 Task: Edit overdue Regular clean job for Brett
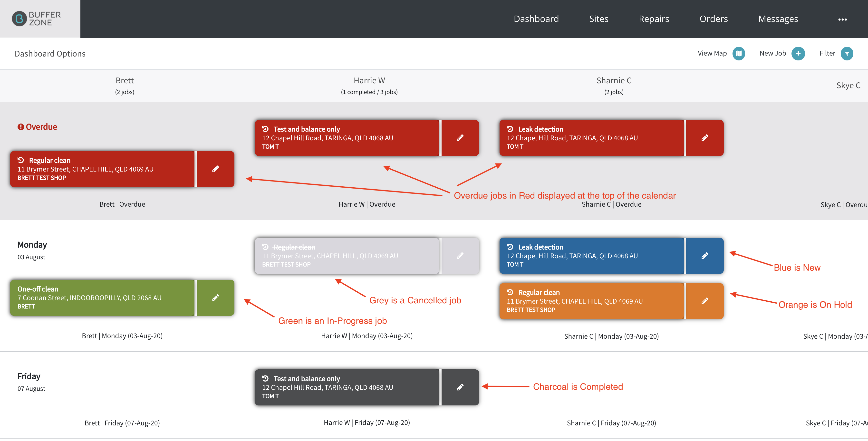215,169
